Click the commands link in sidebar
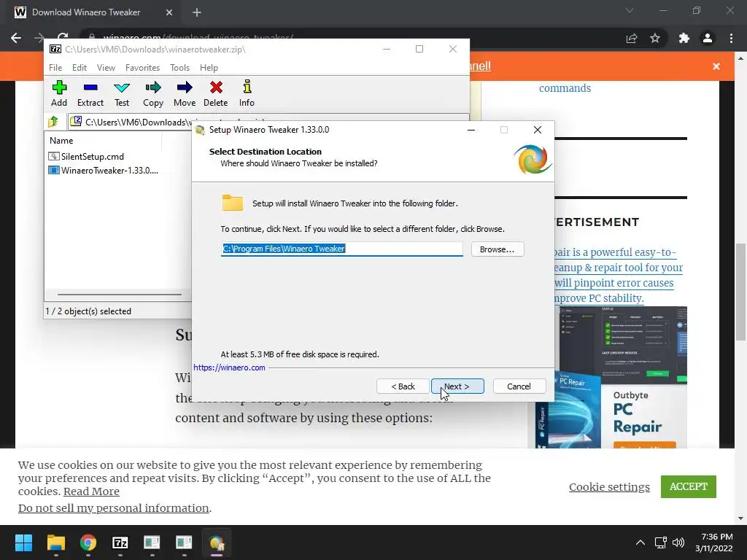Image resolution: width=747 pixels, height=560 pixels. pos(565,88)
